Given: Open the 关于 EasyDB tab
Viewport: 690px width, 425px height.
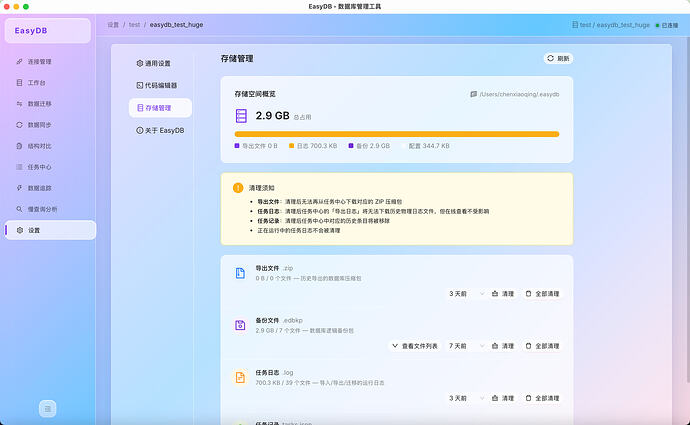Looking at the screenshot, I should (x=160, y=130).
